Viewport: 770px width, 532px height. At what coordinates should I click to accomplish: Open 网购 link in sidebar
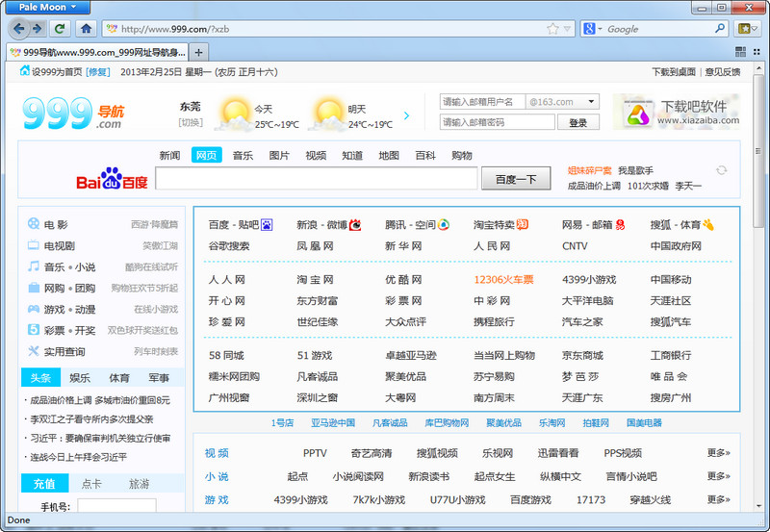[54, 288]
